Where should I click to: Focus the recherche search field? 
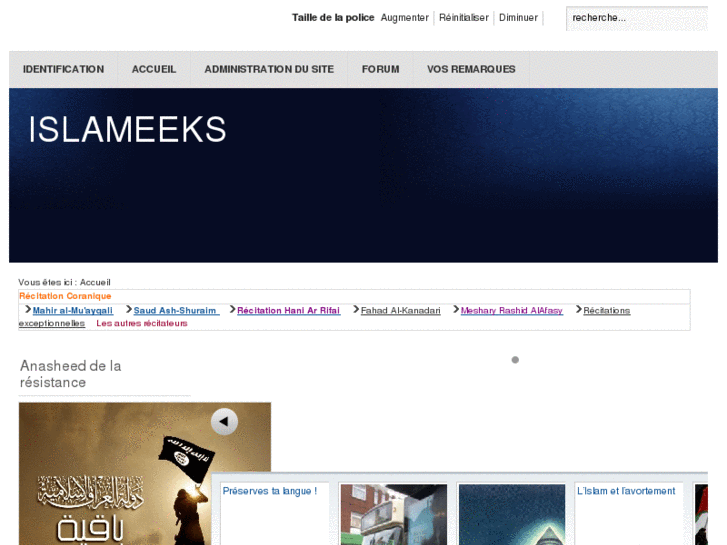pos(637,19)
